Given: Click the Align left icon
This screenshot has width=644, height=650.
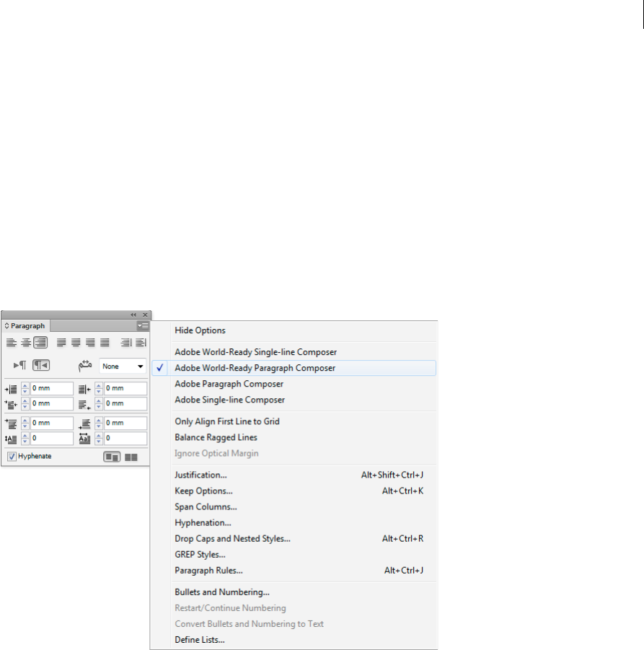Looking at the screenshot, I should [12, 343].
